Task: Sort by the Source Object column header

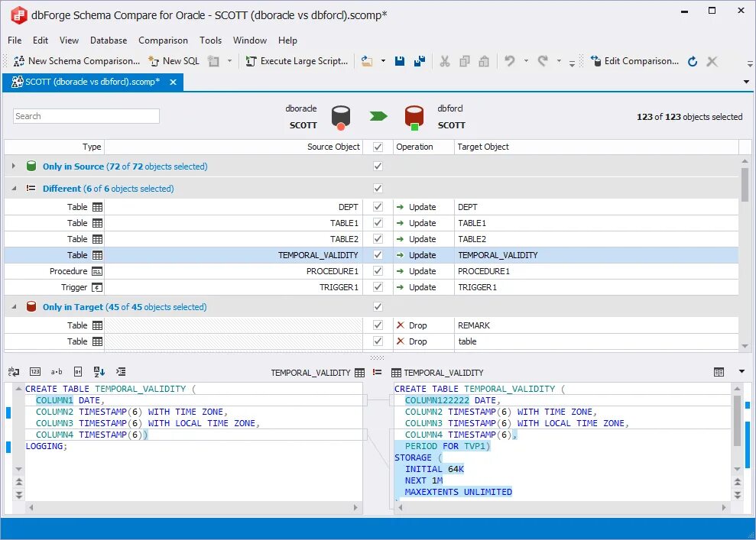Action: click(233, 147)
